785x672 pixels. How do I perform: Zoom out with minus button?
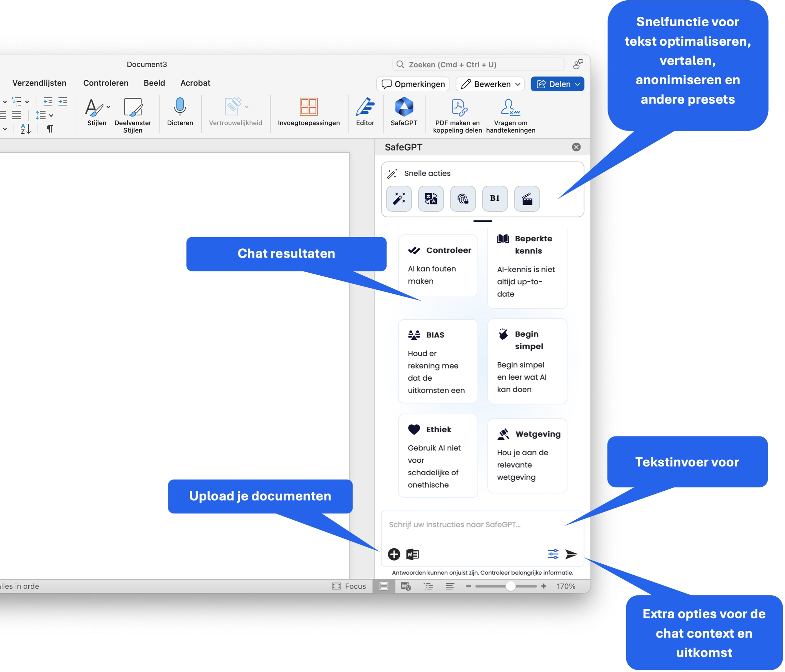[x=468, y=586]
